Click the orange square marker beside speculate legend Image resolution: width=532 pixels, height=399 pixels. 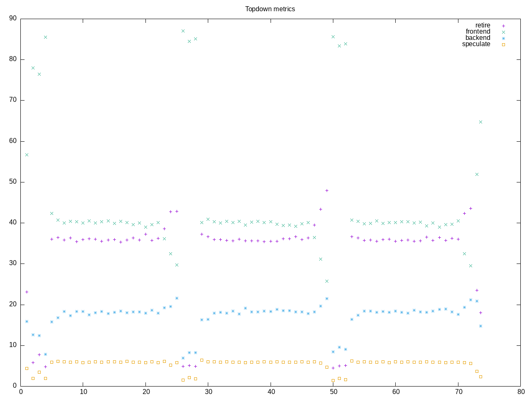[503, 44]
